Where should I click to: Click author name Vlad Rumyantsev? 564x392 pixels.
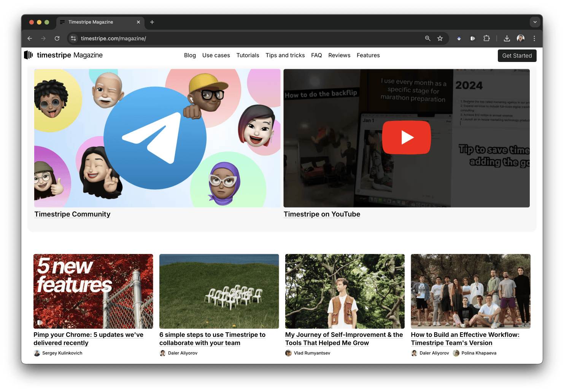312,353
